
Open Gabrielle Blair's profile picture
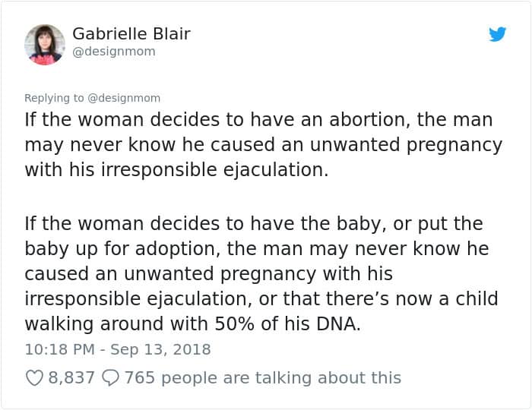pyautogui.click(x=44, y=45)
